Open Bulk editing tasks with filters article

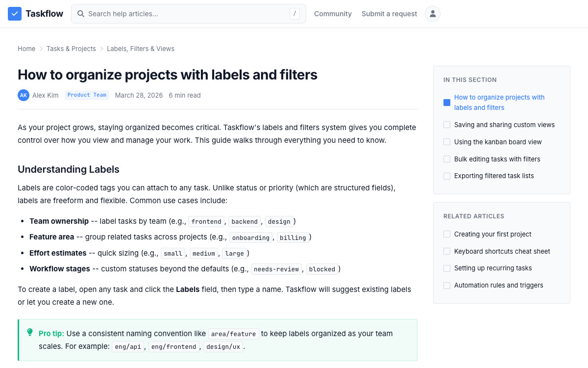point(497,159)
